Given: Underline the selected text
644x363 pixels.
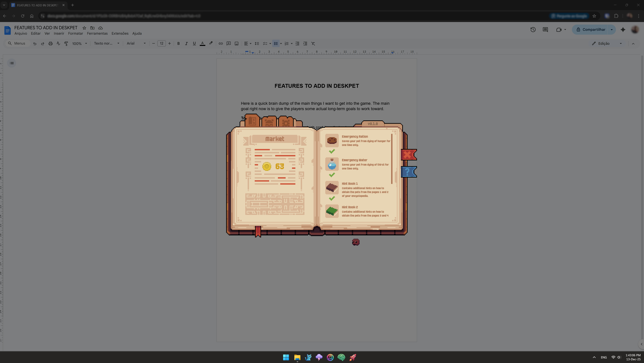Looking at the screenshot, I should [194, 43].
